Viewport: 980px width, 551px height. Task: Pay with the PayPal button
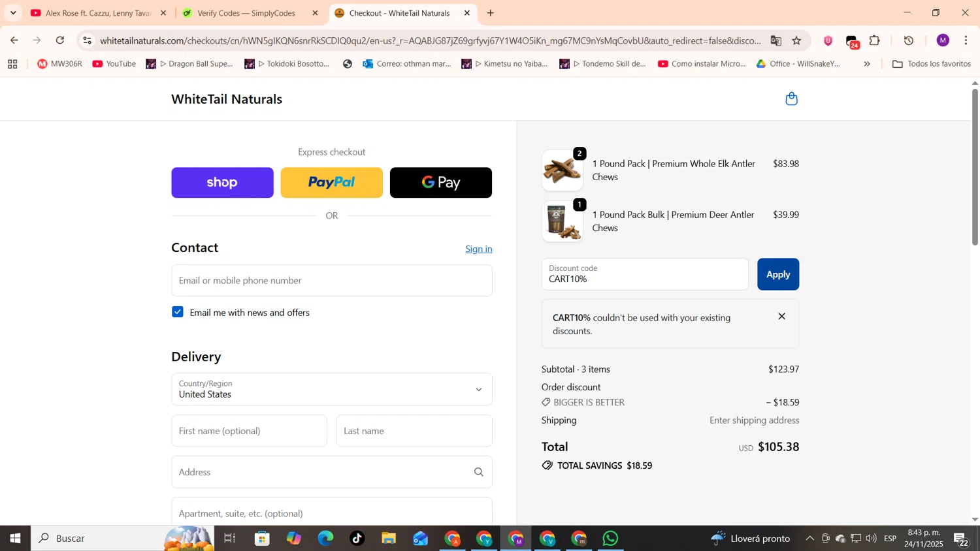tap(332, 183)
